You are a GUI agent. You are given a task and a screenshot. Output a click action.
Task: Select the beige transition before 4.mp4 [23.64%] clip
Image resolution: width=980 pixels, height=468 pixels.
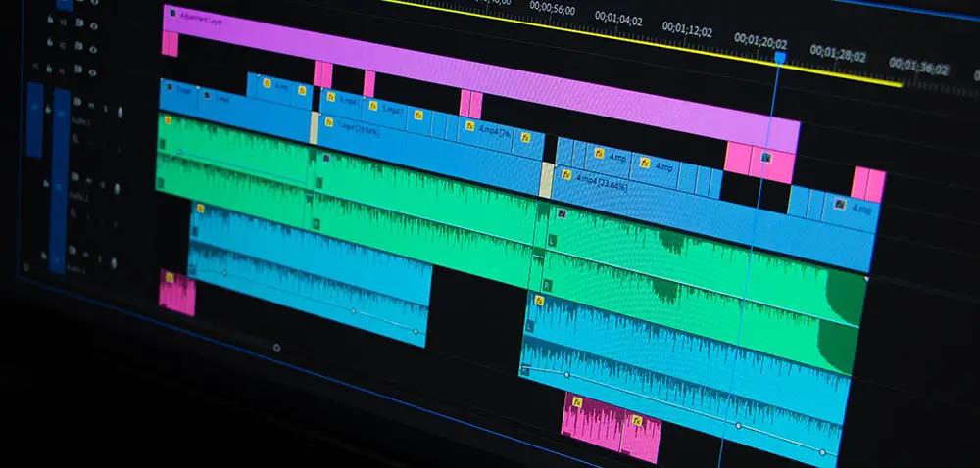546,180
